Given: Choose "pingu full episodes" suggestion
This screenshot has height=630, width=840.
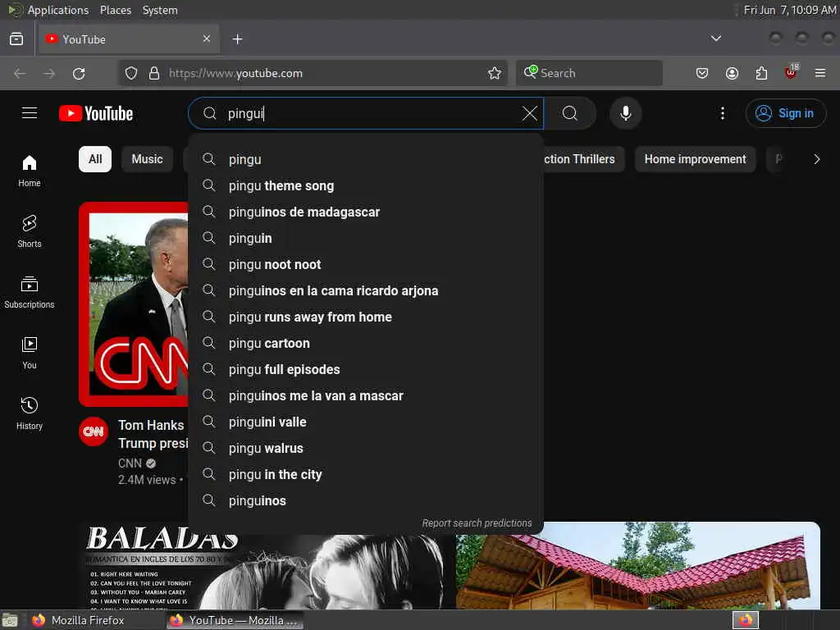Looking at the screenshot, I should (365, 369).
